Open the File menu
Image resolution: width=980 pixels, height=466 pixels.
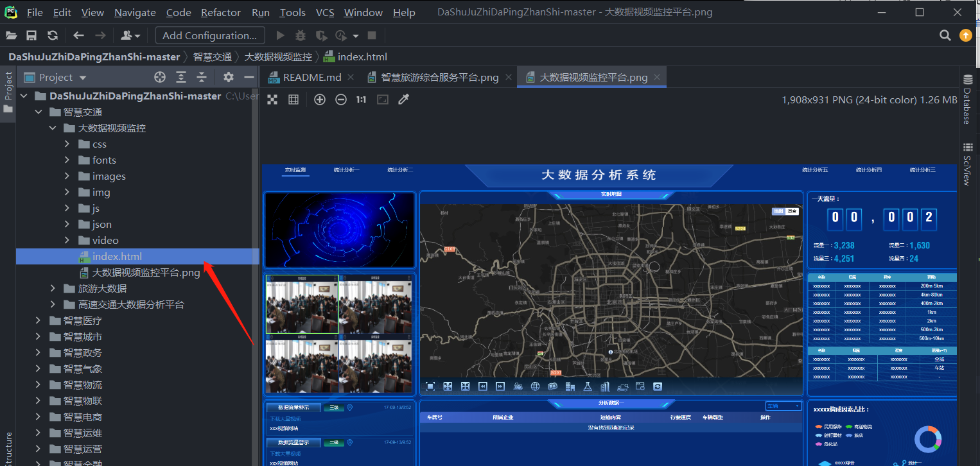35,13
